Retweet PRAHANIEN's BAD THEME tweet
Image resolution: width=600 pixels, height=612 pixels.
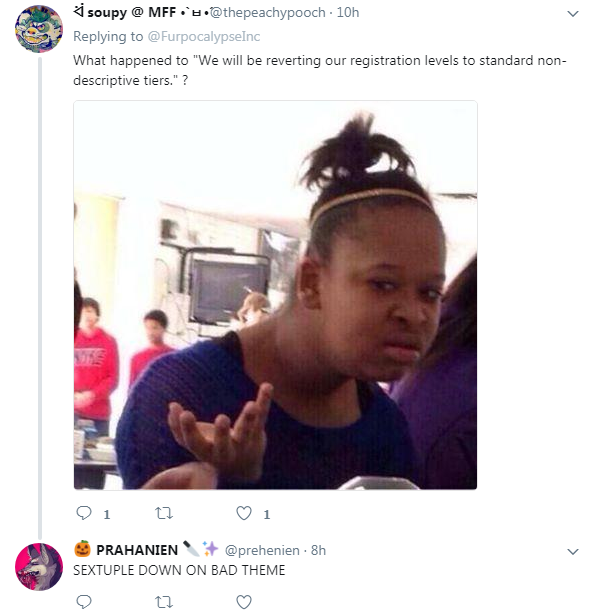click(x=164, y=601)
